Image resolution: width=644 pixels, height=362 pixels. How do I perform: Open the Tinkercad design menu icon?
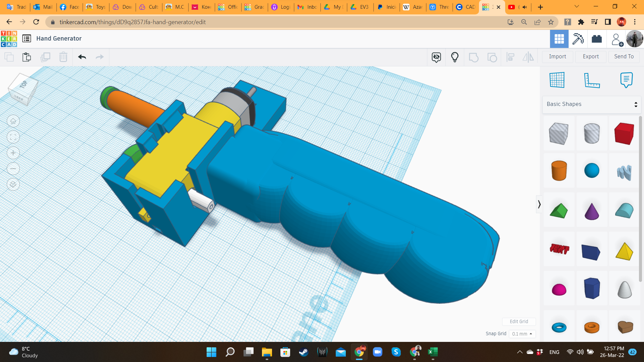pos(26,39)
